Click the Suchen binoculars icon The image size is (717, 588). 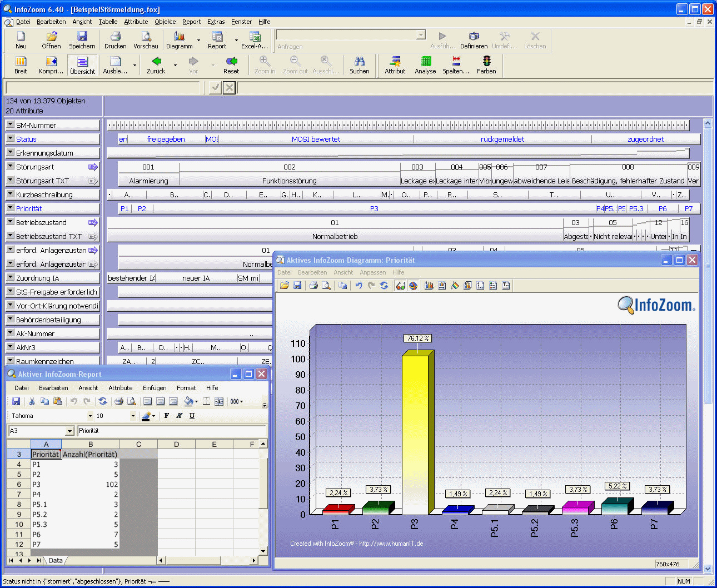point(359,61)
